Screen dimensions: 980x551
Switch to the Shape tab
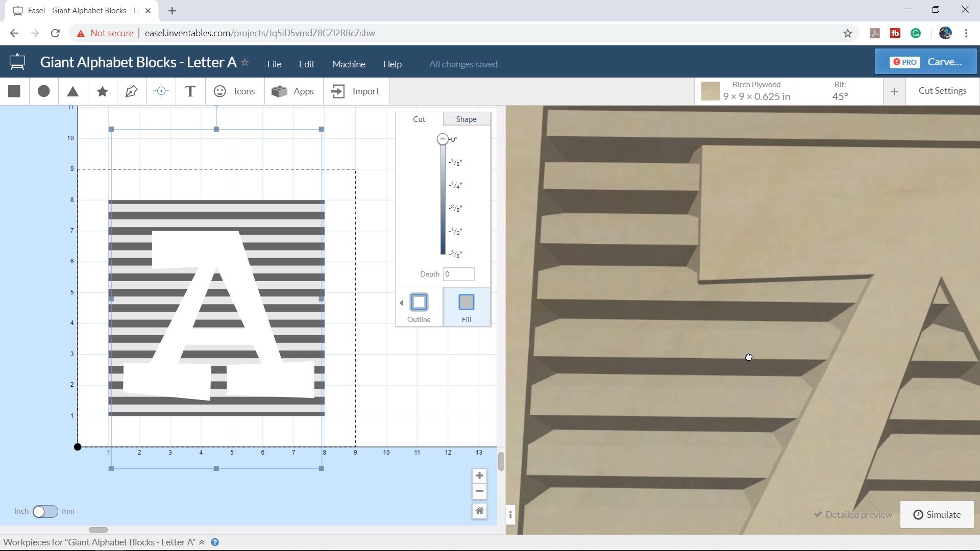click(465, 119)
